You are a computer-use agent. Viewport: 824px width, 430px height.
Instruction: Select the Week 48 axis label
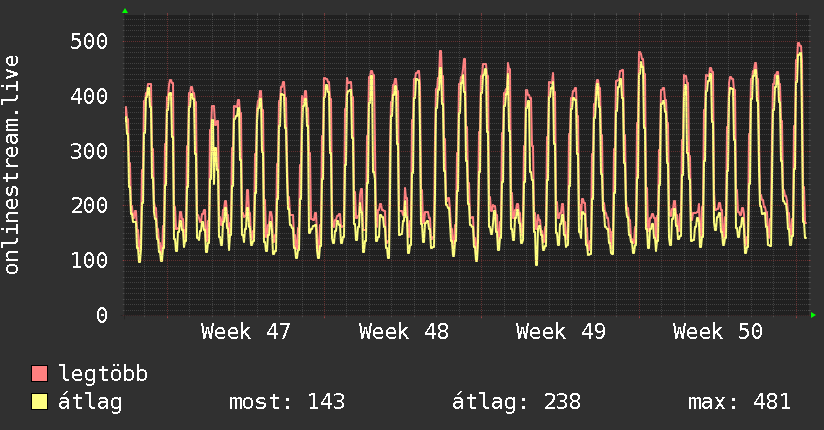[x=403, y=332]
